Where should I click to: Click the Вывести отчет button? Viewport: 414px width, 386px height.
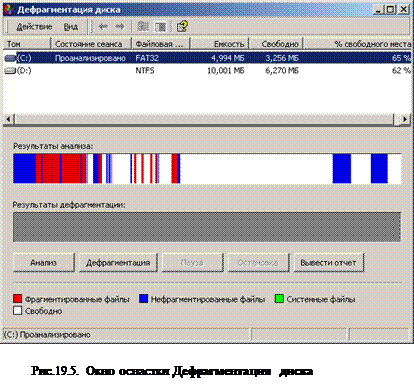point(328,263)
